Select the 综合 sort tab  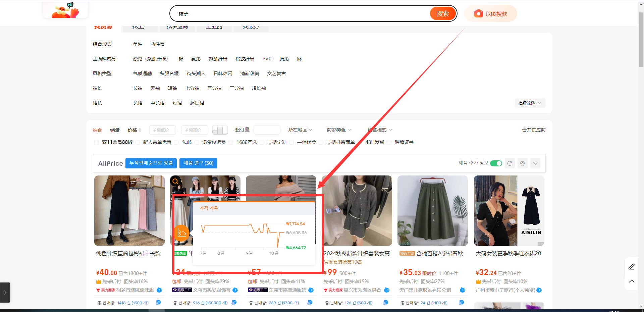tap(97, 130)
